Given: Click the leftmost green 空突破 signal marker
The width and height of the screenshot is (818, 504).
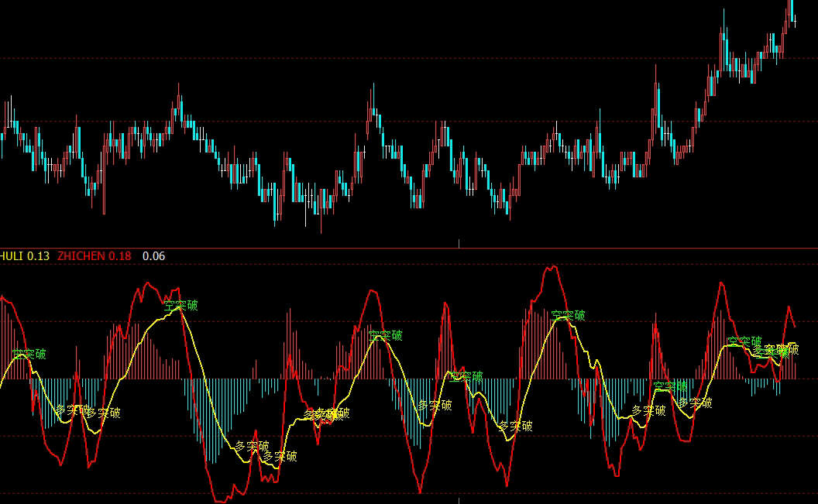Looking at the screenshot, I should 29,355.
